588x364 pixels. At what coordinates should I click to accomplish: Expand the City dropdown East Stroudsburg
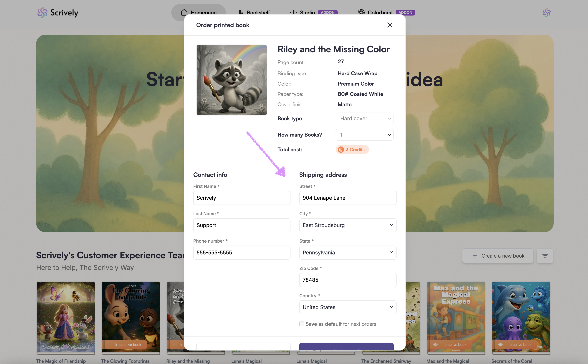point(348,225)
